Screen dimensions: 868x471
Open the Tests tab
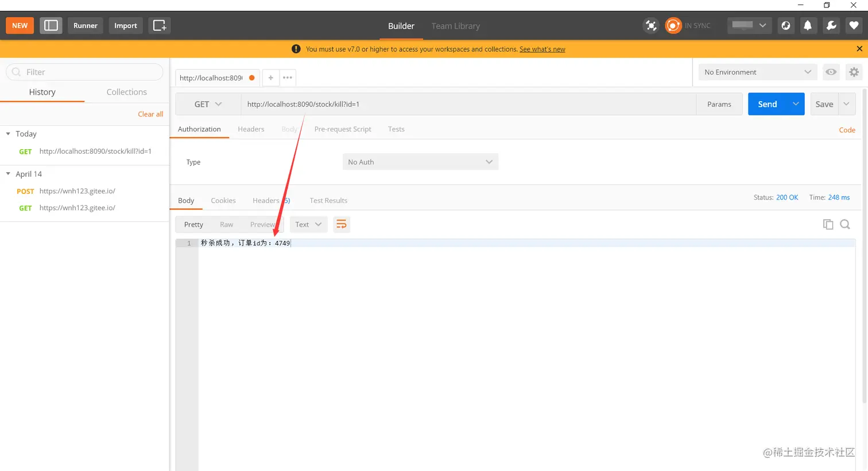click(396, 129)
